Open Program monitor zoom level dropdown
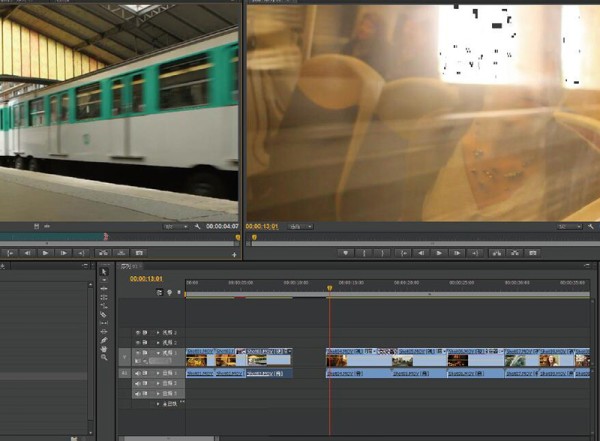Viewport: 600px width, 441px height. click(x=300, y=227)
